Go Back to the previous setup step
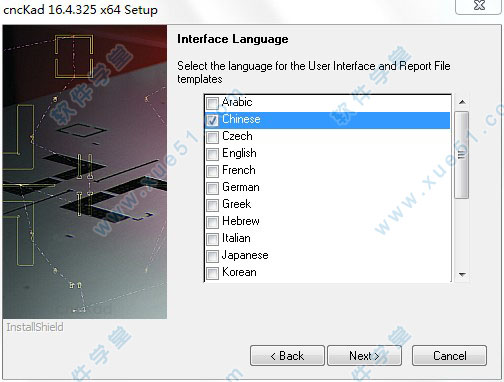Viewport: 504px width, 382px height. (x=287, y=356)
